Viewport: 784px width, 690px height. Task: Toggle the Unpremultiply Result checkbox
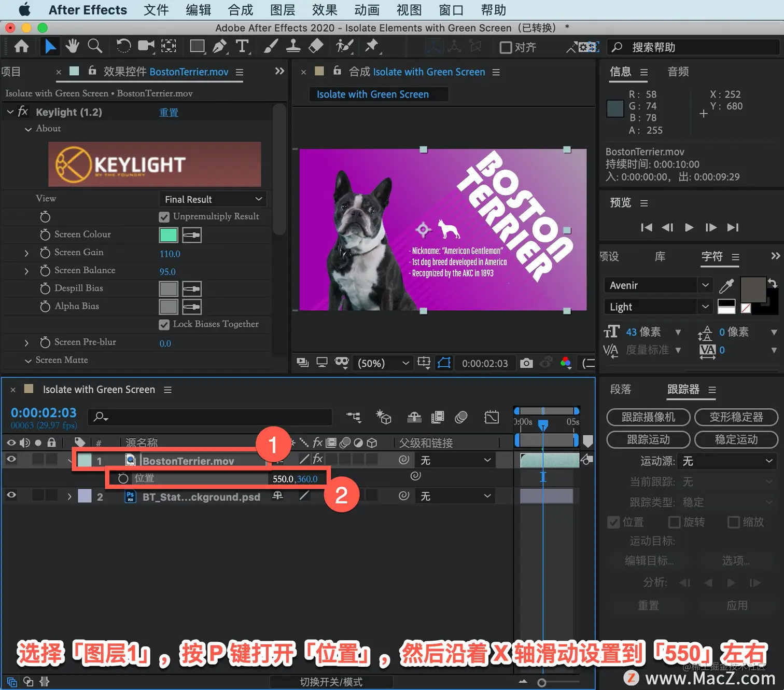coord(164,217)
